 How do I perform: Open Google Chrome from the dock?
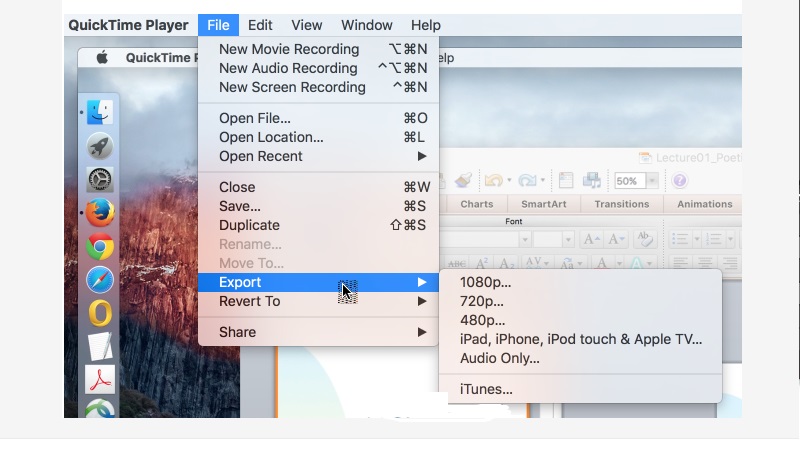[100, 246]
